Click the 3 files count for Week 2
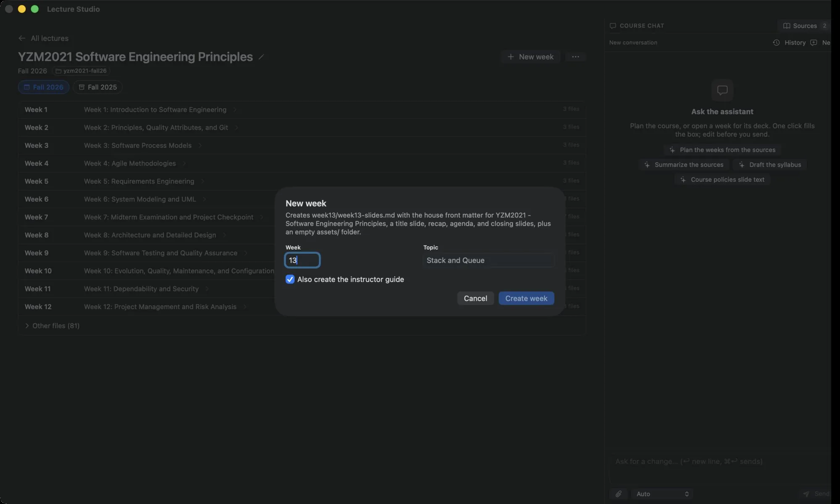840x504 pixels. tap(571, 127)
